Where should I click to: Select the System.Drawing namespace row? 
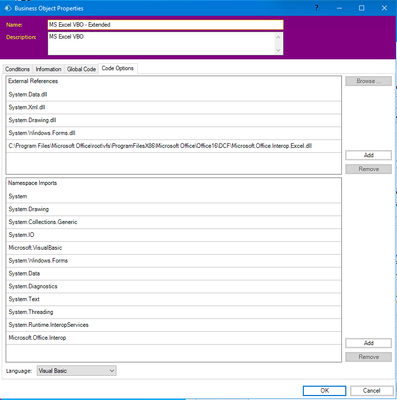(x=174, y=209)
